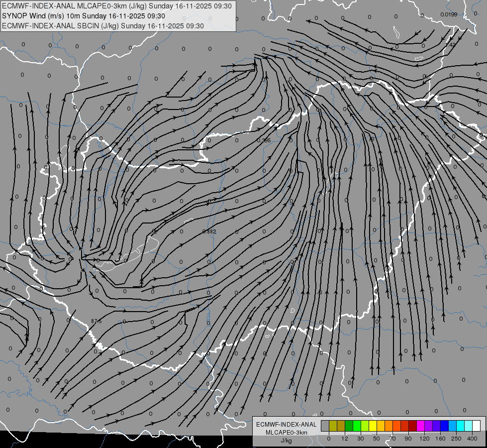Click the ECMWF-INDEX-ANAL legend heading

tap(287, 425)
